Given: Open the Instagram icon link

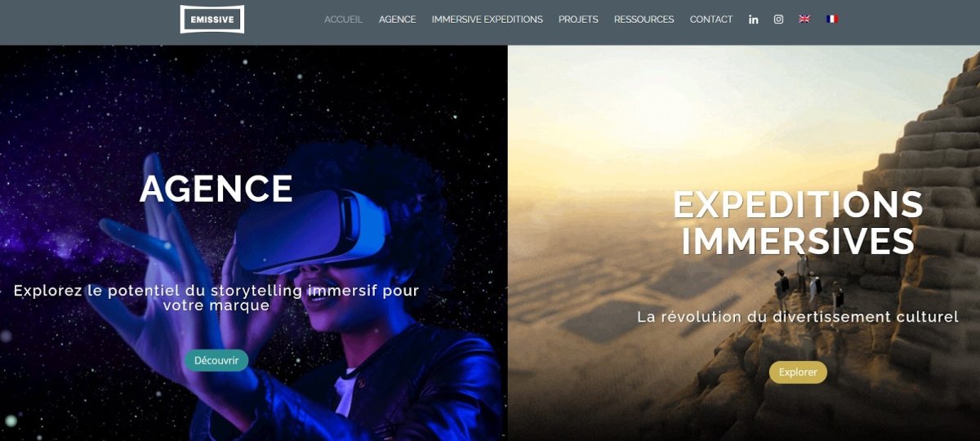Looking at the screenshot, I should 778,20.
